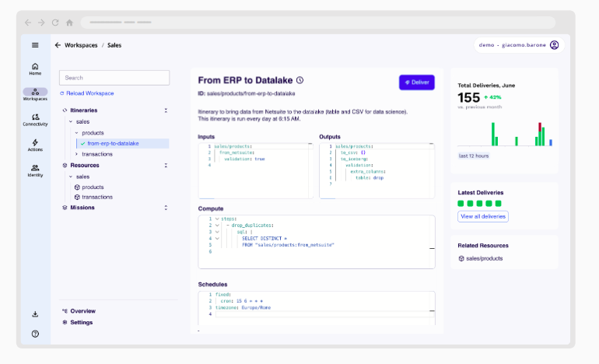Image resolution: width=599 pixels, height=364 pixels.
Task: Open the help question mark icon
Action: 35,334
